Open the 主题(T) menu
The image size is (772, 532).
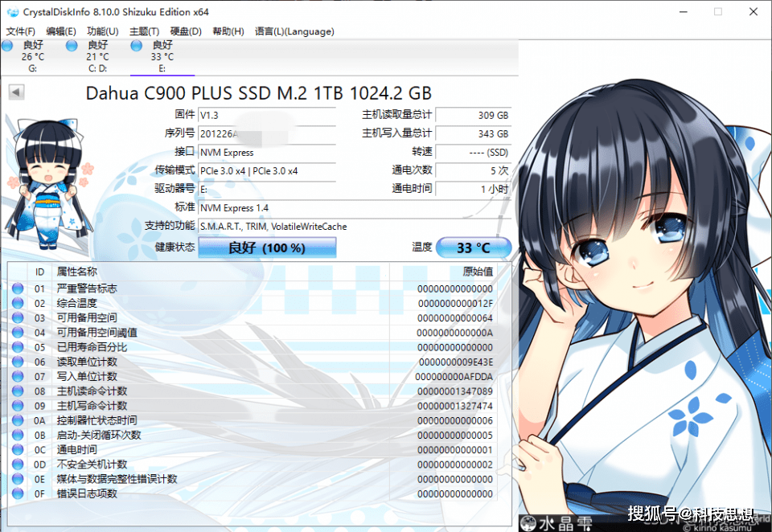(x=144, y=31)
